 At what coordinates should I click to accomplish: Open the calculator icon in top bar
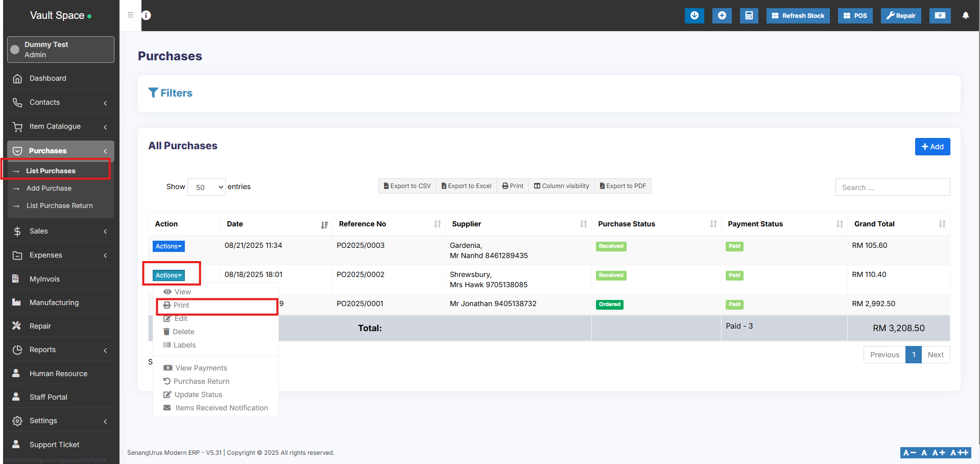pyautogui.click(x=749, y=15)
